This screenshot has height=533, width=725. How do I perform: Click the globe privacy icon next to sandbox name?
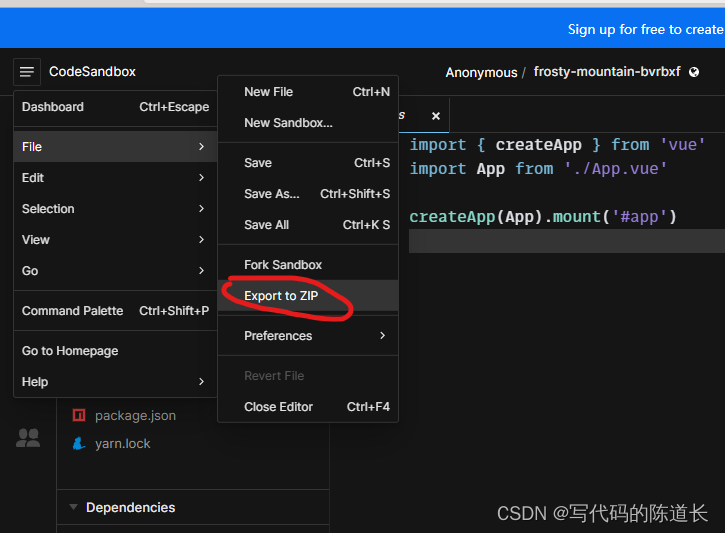pos(694,72)
